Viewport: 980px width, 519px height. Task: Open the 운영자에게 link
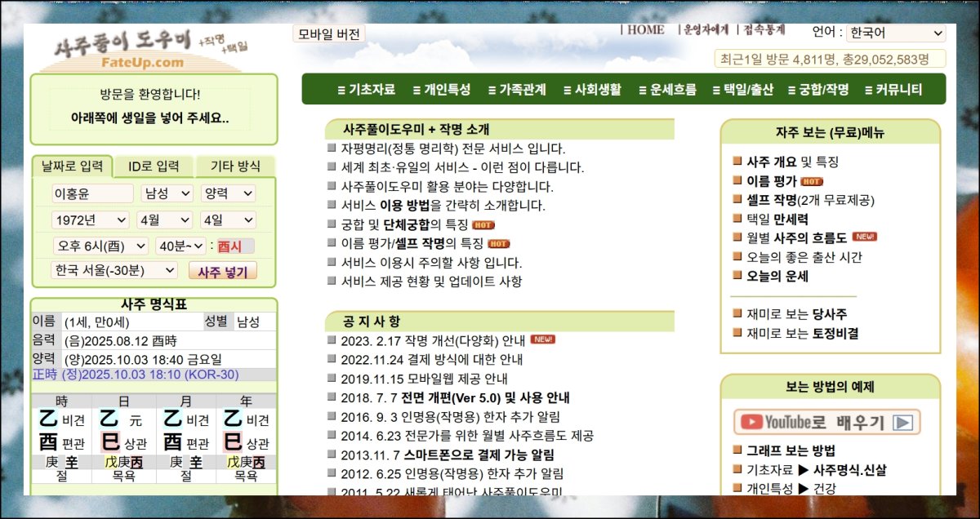tap(706, 30)
